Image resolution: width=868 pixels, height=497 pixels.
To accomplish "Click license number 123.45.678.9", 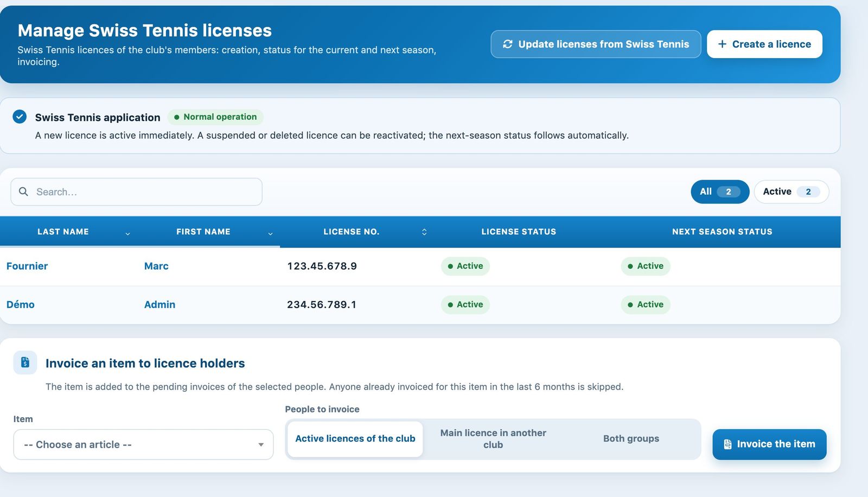I will (322, 266).
